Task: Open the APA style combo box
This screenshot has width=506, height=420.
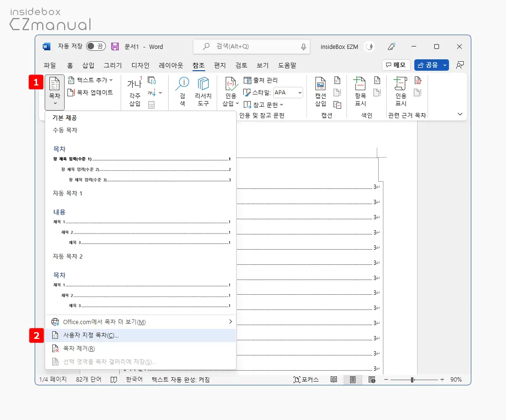Action: point(288,93)
